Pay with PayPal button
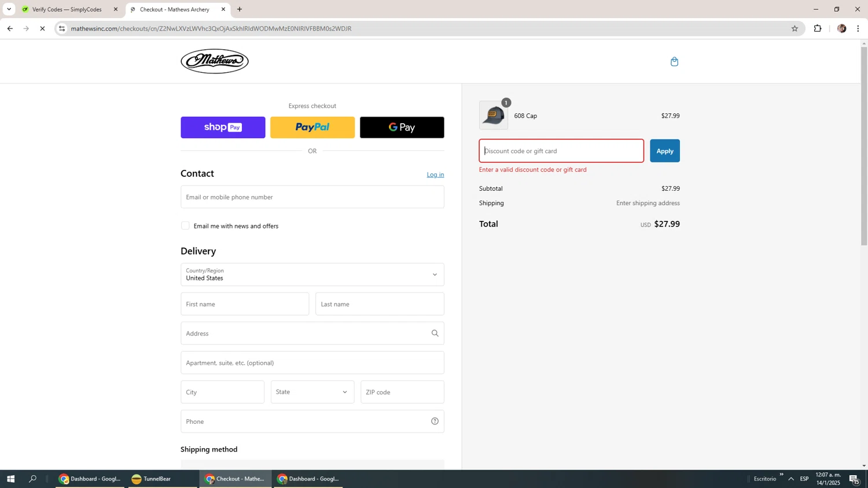868x488 pixels. pos(312,127)
